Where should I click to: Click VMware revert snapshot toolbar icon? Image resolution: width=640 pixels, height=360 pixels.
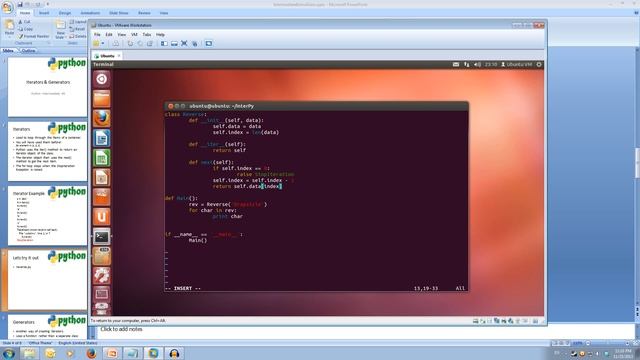(x=140, y=43)
